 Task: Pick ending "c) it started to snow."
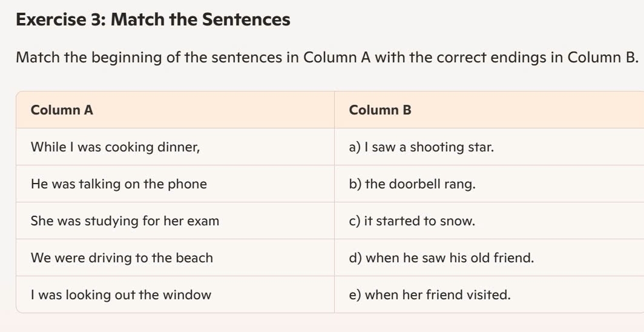pyautogui.click(x=412, y=221)
